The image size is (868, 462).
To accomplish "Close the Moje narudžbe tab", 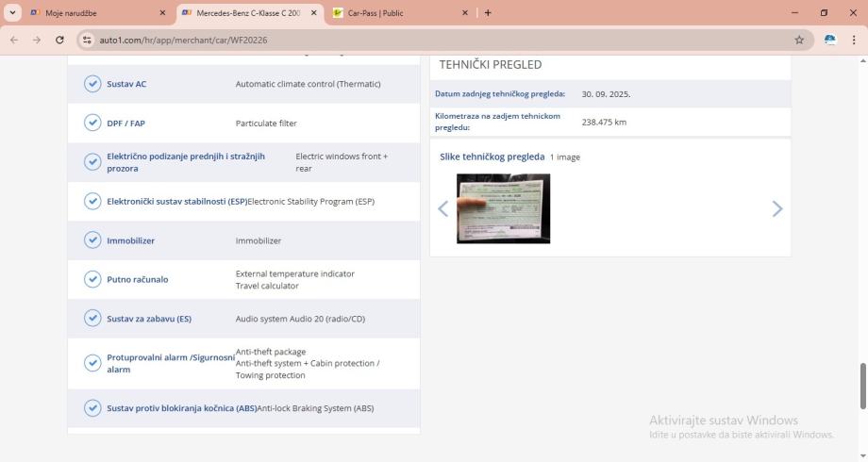I will pyautogui.click(x=162, y=12).
